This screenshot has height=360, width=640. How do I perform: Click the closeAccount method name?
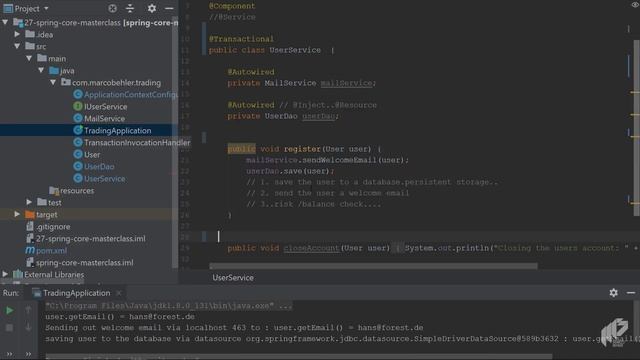[x=311, y=248]
